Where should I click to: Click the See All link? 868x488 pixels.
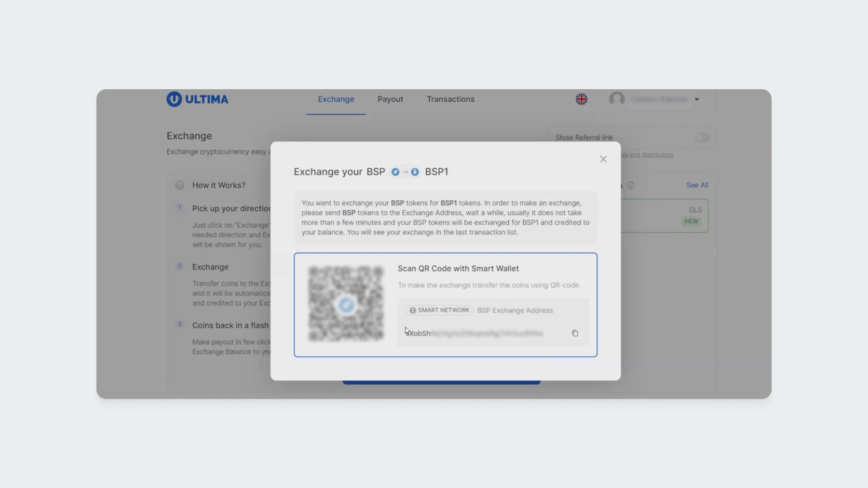click(697, 185)
